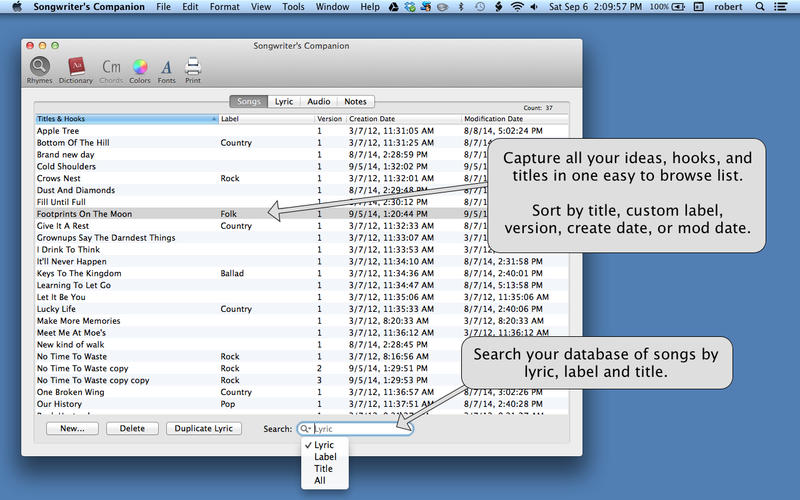Click the Chords toolbar icon
Screen dimensions: 800x500
tap(111, 68)
